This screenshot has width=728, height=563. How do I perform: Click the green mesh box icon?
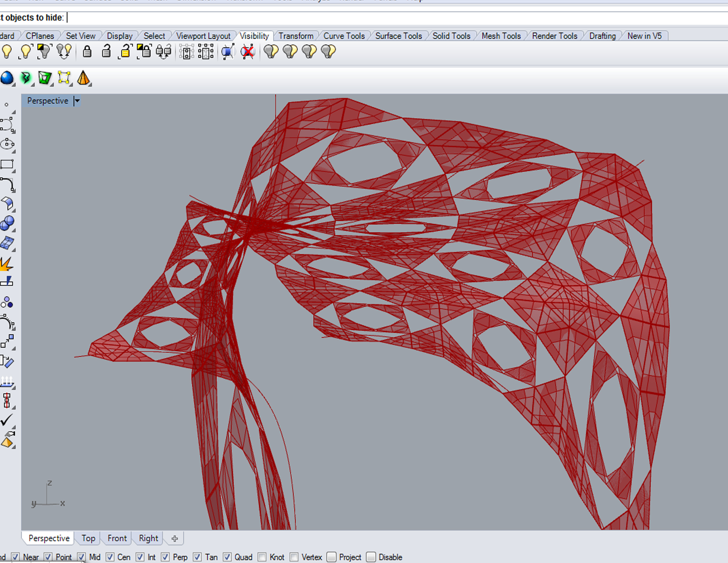(x=45, y=78)
